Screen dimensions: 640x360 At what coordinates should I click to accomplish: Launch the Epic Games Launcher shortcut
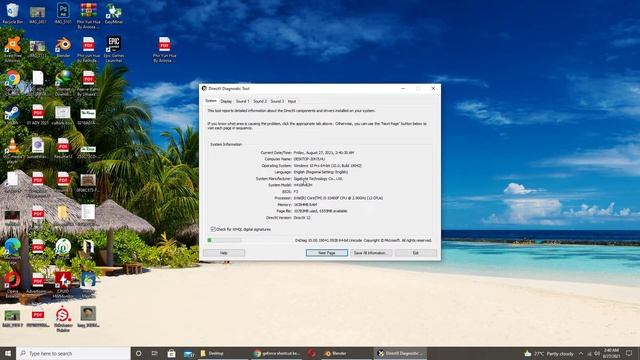coord(113,49)
